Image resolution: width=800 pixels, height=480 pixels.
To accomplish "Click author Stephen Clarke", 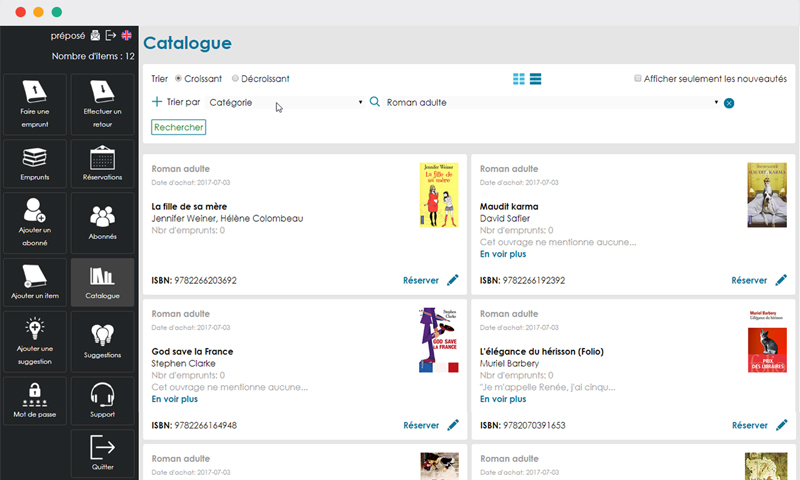I will pos(183,363).
